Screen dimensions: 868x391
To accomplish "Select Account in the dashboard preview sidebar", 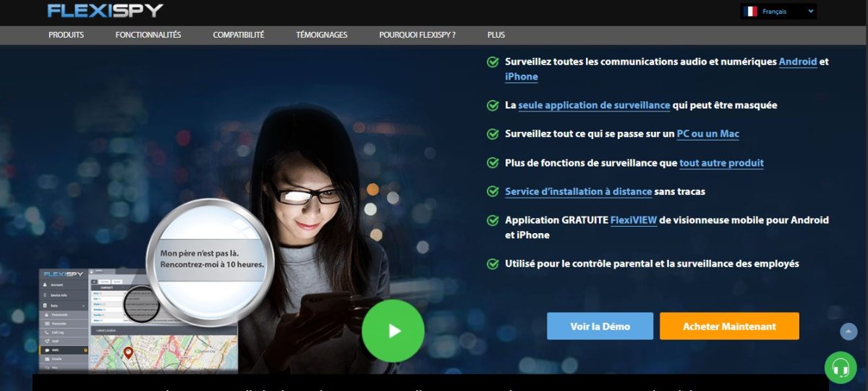I will click(63, 285).
